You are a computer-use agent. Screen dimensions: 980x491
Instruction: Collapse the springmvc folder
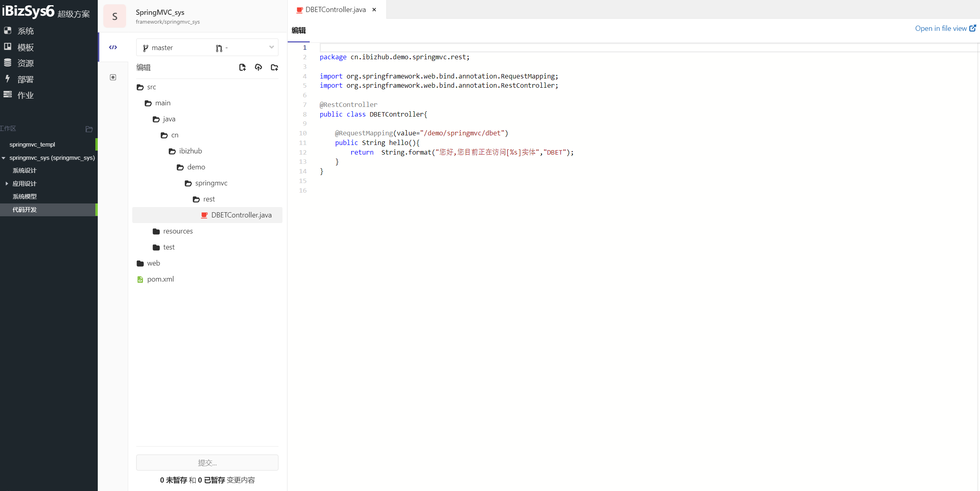tap(188, 183)
